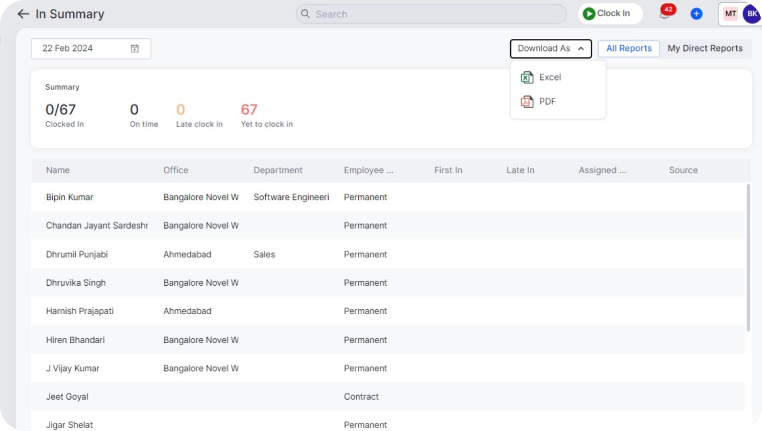Select J Vijay Kumar name
Image resolution: width=762 pixels, height=431 pixels.
72,368
